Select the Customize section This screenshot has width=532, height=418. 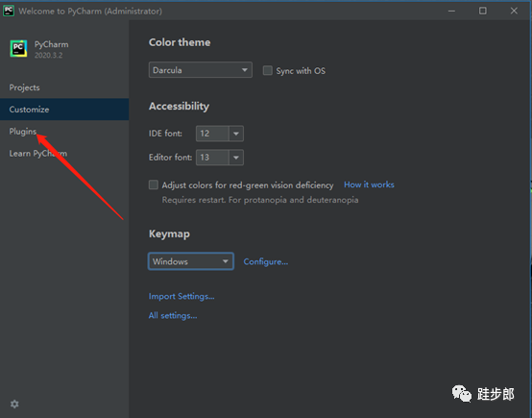[x=64, y=110]
